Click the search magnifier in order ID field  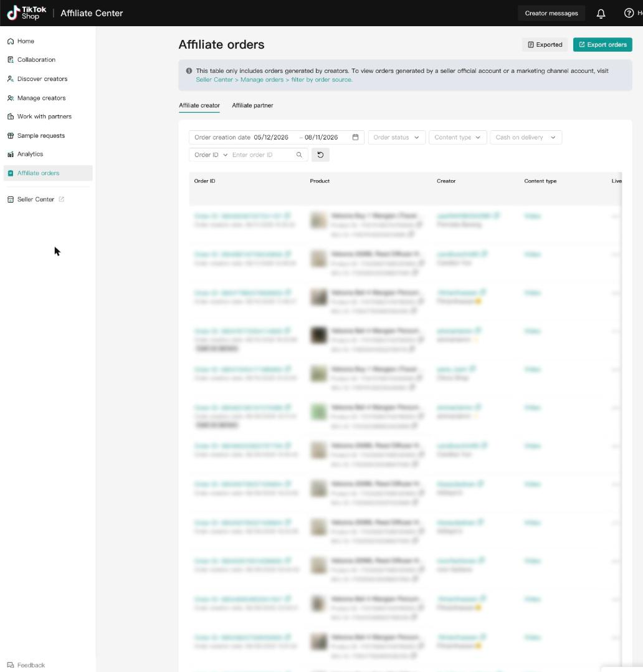[299, 155]
